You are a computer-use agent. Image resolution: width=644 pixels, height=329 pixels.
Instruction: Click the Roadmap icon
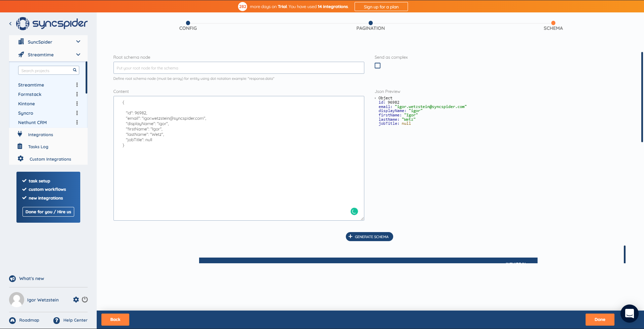12,320
